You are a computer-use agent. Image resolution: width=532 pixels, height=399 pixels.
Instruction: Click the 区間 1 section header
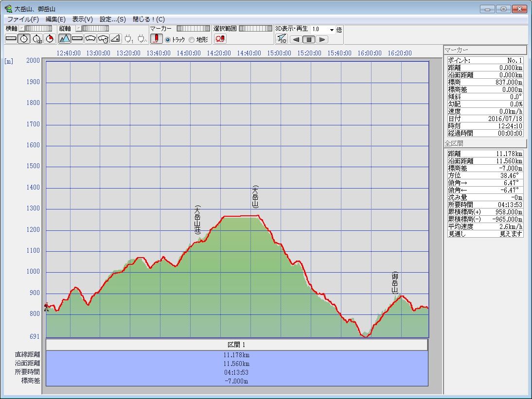(236, 345)
